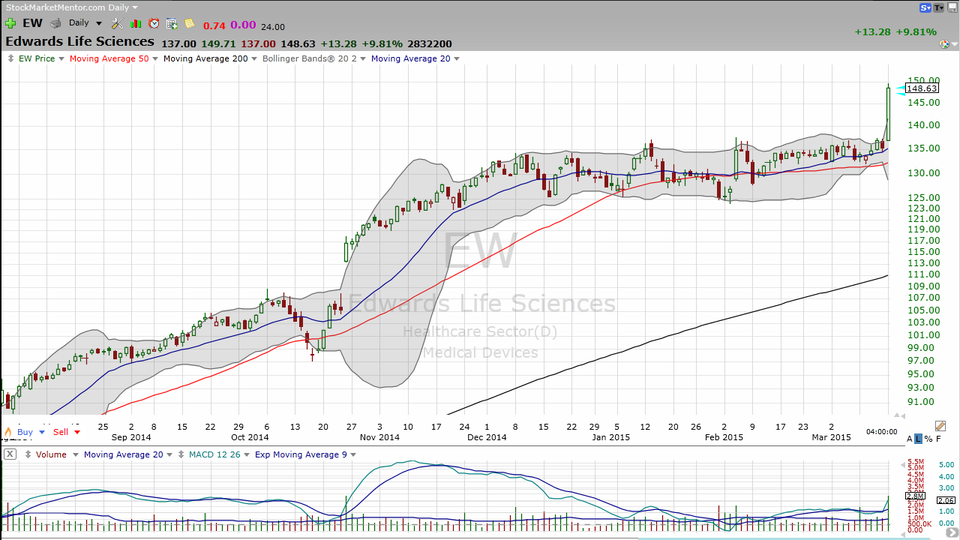Click the red 0.74 value

point(214,26)
